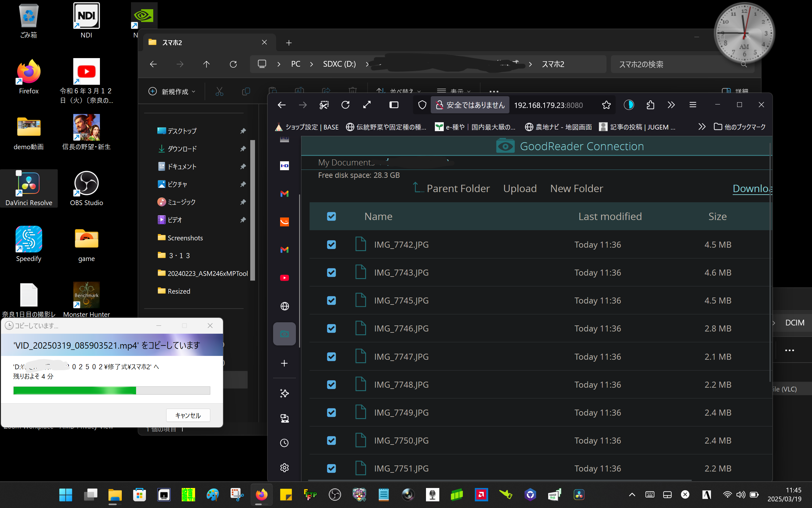
Task: Click the Download link in GoodReader
Action: click(752, 188)
